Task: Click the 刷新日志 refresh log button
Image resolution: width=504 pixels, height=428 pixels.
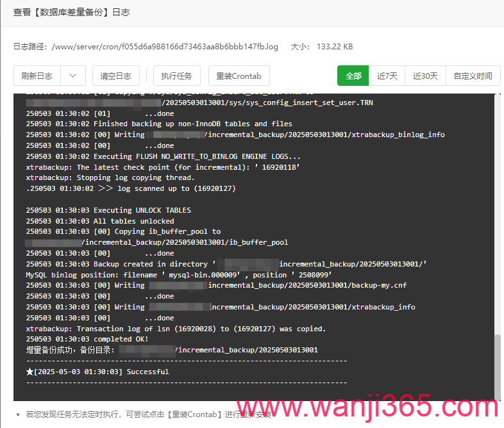Action: click(x=37, y=76)
